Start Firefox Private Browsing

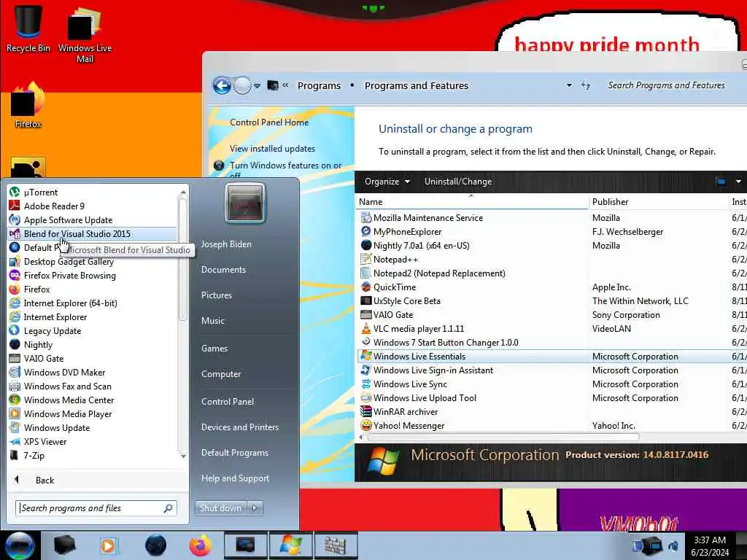pyautogui.click(x=93, y=275)
